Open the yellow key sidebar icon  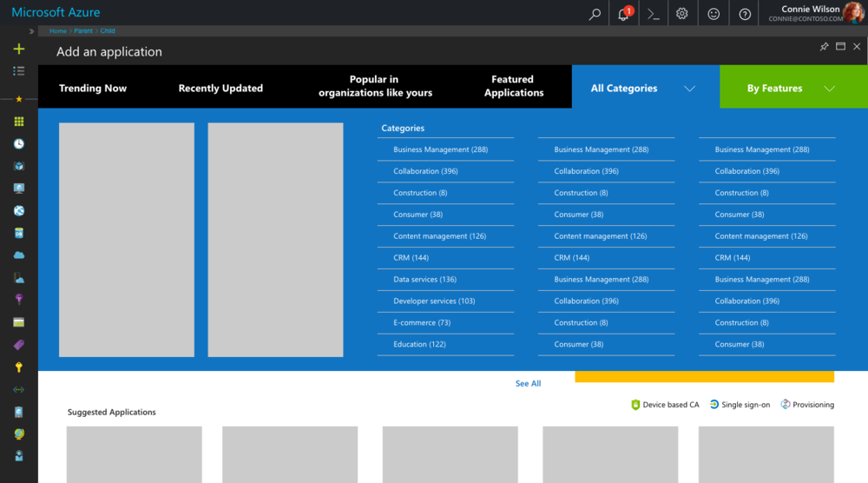(19, 367)
